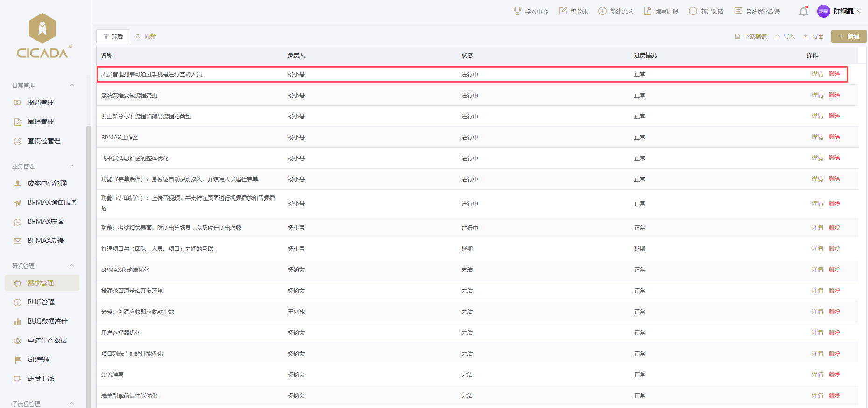
Task: Click 要重新分标准流程和简易流程的类型 row name
Action: click(x=146, y=117)
